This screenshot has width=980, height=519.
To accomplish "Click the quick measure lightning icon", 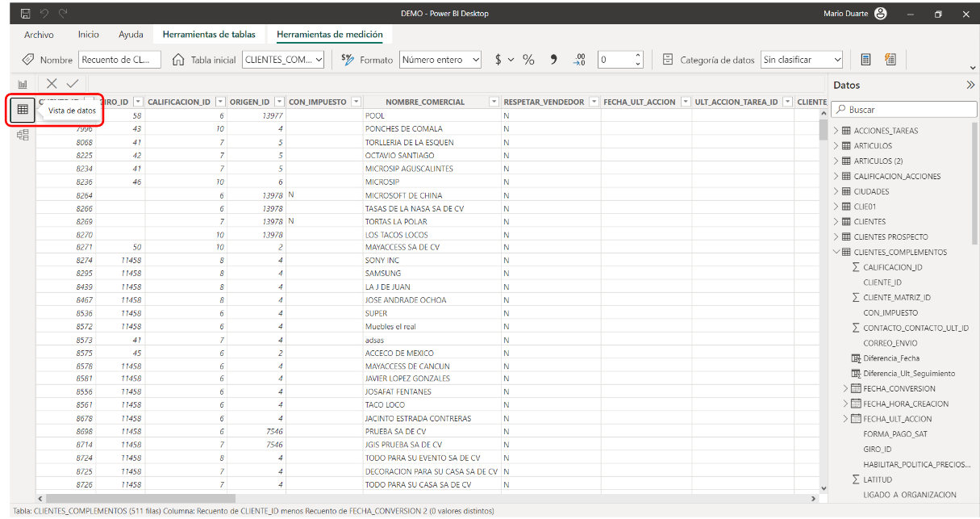I will [890, 60].
